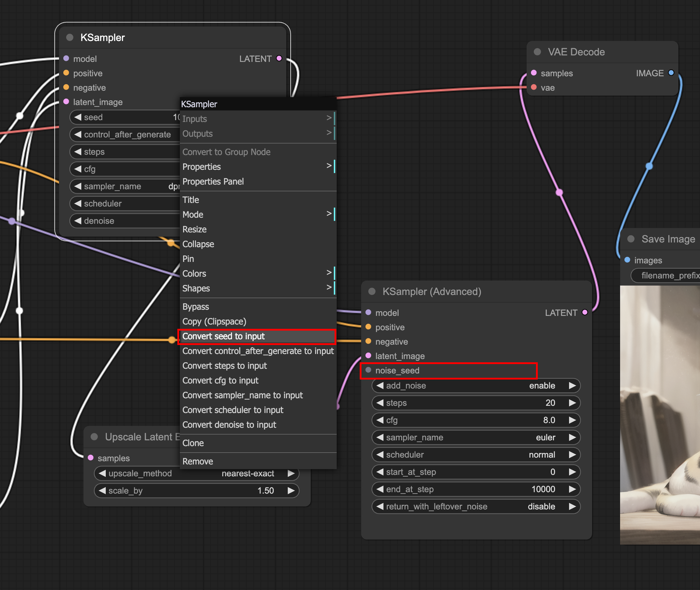Click the LATENT output socket on KSampler (Advanced)
The height and width of the screenshot is (590, 700).
point(585,312)
